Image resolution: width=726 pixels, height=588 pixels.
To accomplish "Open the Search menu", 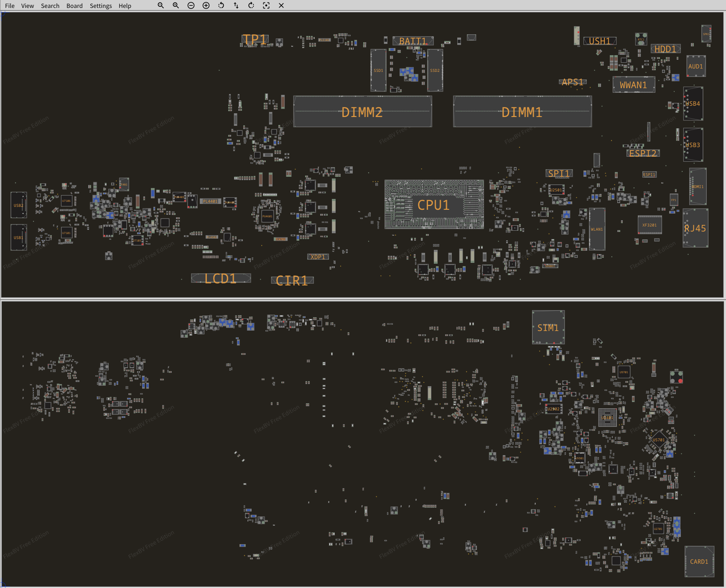I will pos(50,6).
